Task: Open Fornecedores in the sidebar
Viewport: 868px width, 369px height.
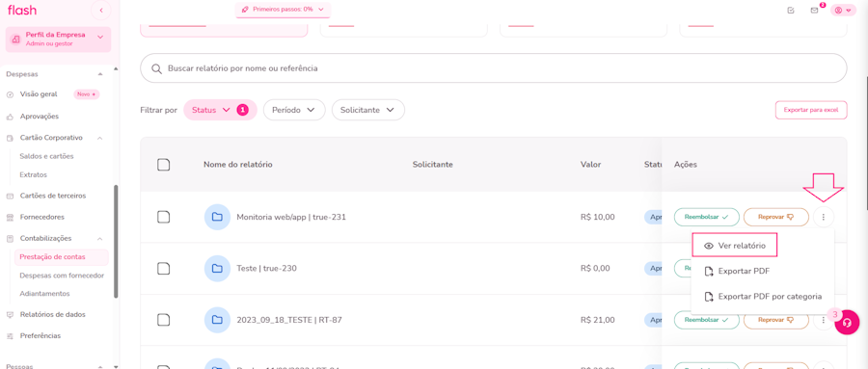Action: [x=42, y=217]
